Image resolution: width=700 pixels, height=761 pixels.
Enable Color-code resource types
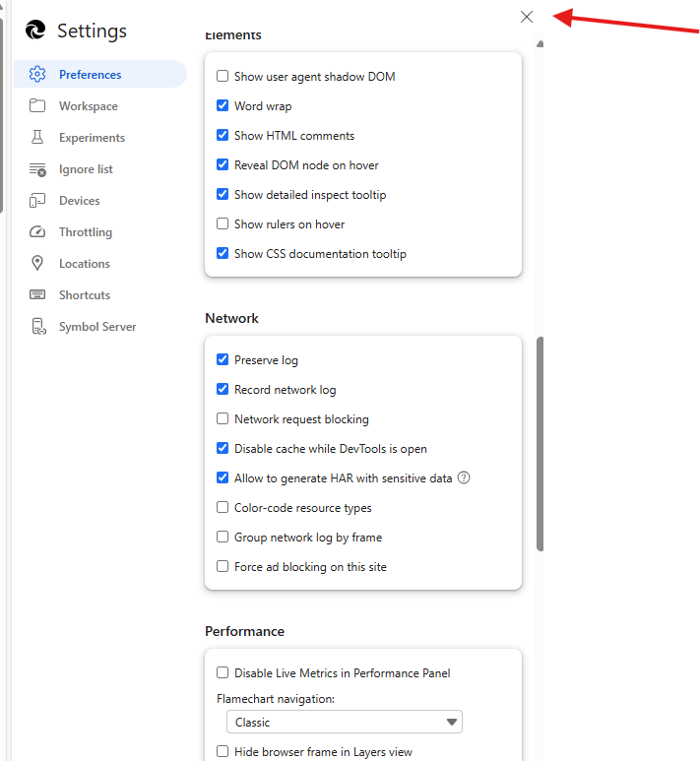[223, 508]
